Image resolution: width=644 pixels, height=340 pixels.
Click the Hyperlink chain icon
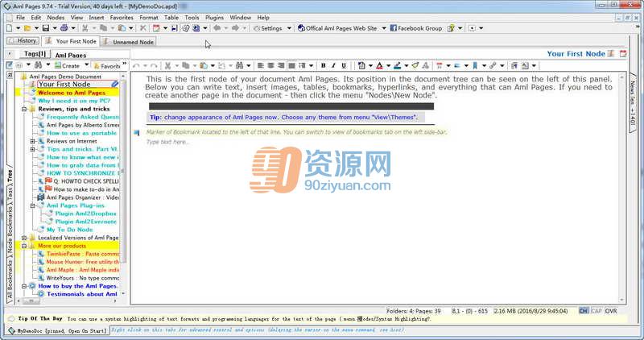[x=493, y=65]
